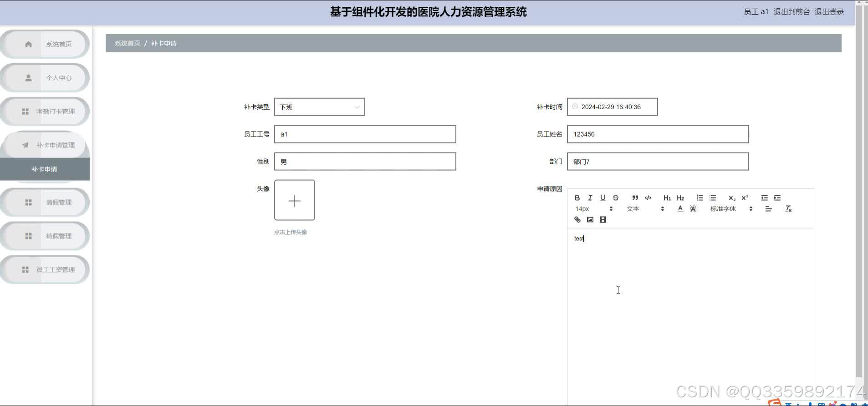Click the clock icon in 补卡时间 field

pyautogui.click(x=575, y=107)
